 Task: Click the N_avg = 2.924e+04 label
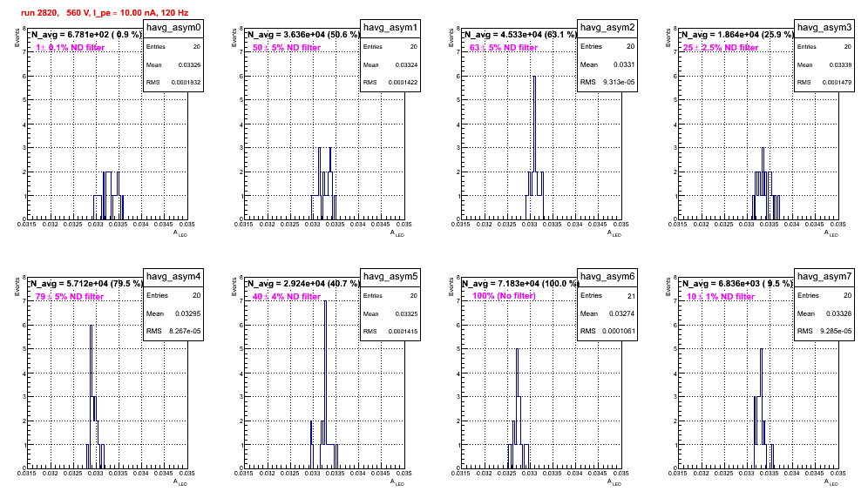click(x=303, y=284)
